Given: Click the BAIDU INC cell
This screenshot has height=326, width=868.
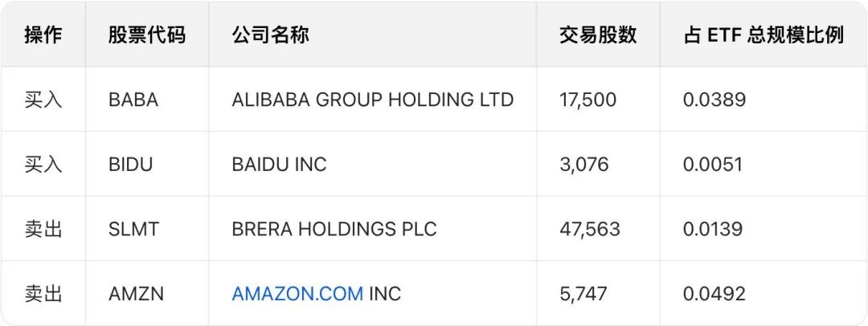Looking at the screenshot, I should tap(279, 165).
